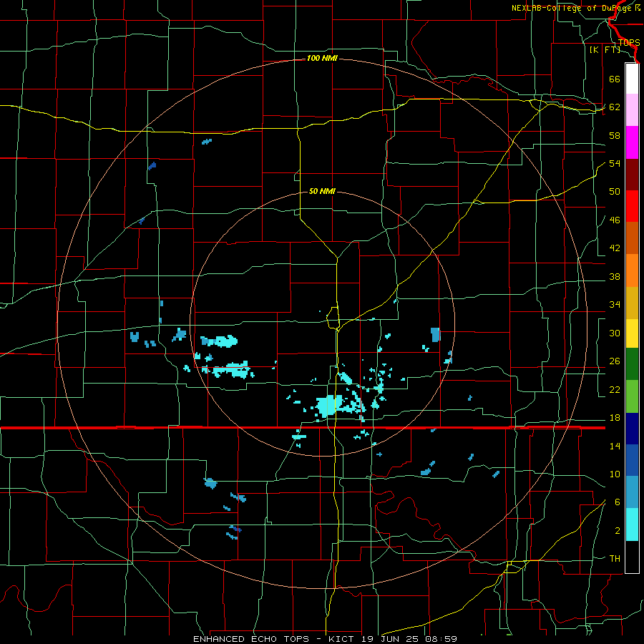The height and width of the screenshot is (644, 644).
Task: Click the "46" legend value
Action: pyautogui.click(x=615, y=220)
